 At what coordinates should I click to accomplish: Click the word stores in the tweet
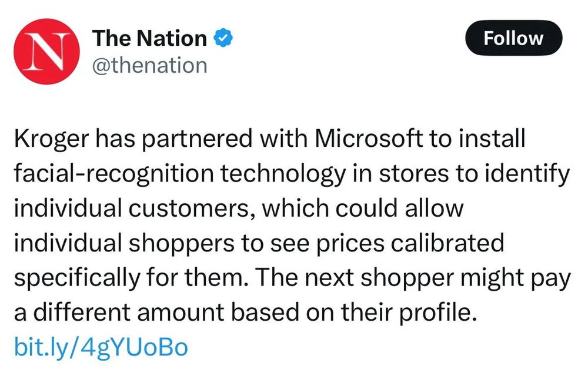413,174
